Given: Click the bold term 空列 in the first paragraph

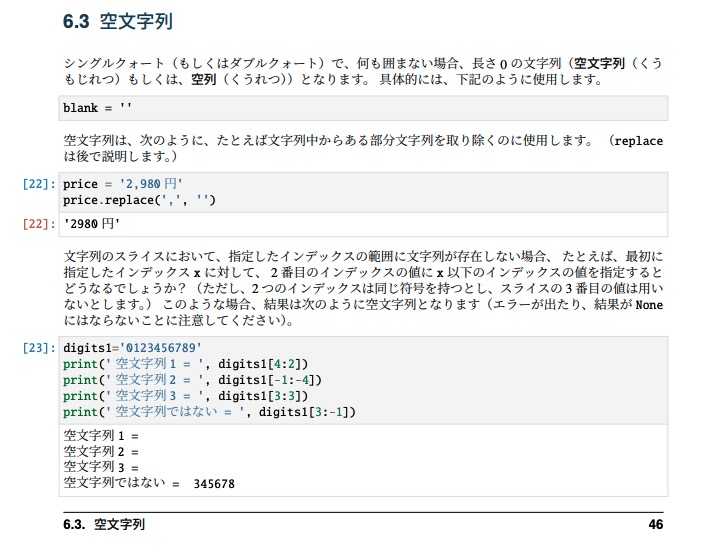Looking at the screenshot, I should click(204, 79).
